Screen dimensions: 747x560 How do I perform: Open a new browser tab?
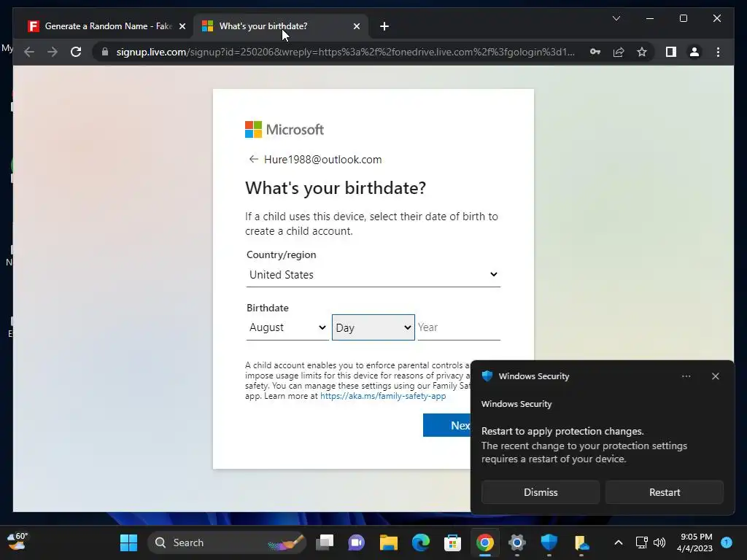click(x=384, y=26)
